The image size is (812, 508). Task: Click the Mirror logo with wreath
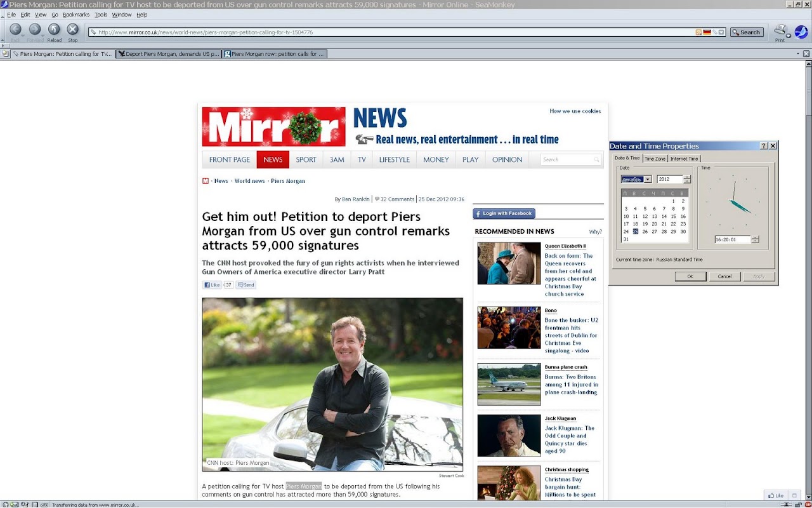pos(274,126)
